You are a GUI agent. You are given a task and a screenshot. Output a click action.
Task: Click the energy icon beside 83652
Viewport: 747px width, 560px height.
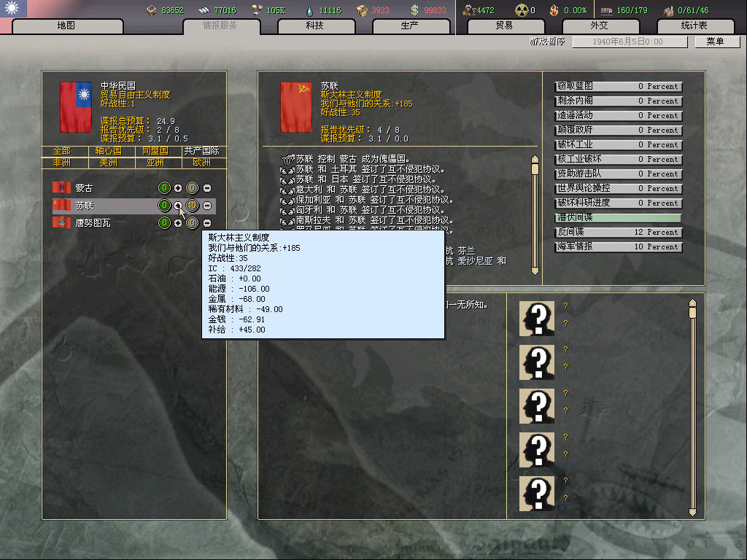pyautogui.click(x=152, y=10)
